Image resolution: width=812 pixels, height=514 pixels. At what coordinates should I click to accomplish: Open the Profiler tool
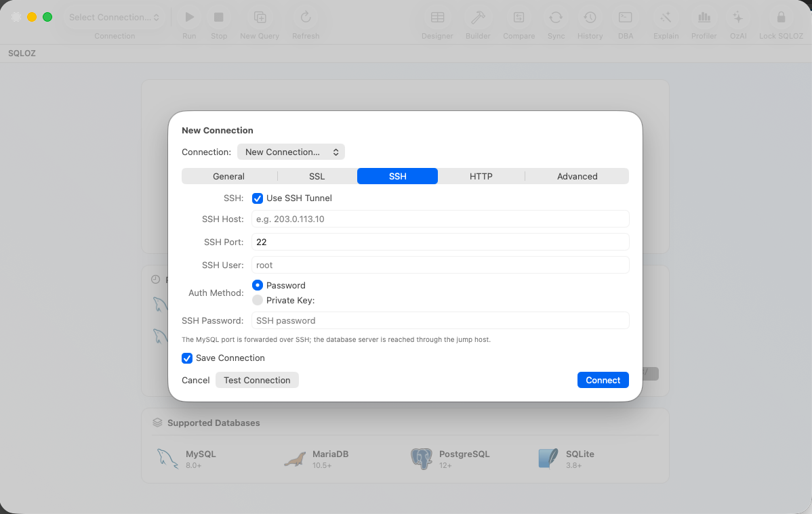coord(704,18)
